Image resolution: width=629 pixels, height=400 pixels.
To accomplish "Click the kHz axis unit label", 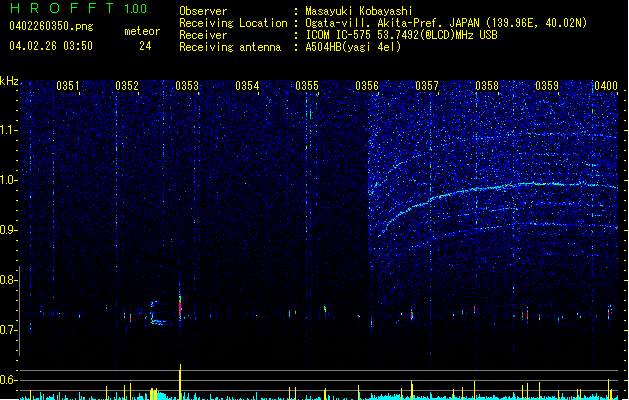I will point(9,81).
